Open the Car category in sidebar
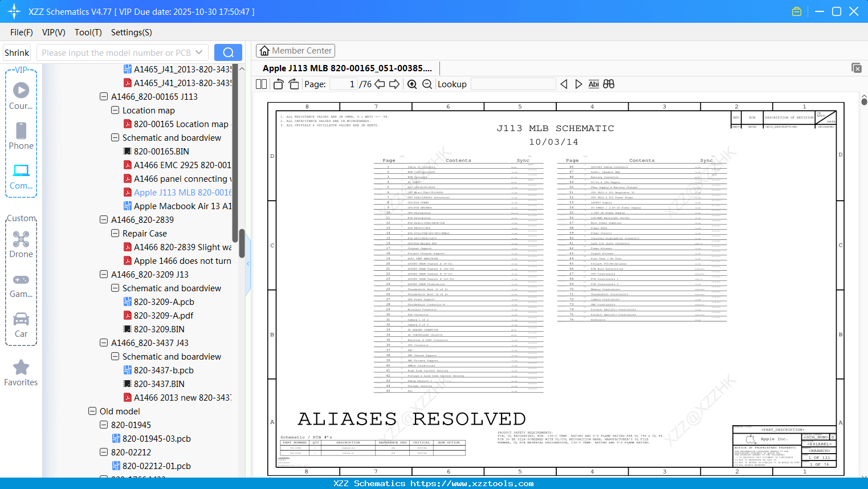868x489 pixels. 21,324
